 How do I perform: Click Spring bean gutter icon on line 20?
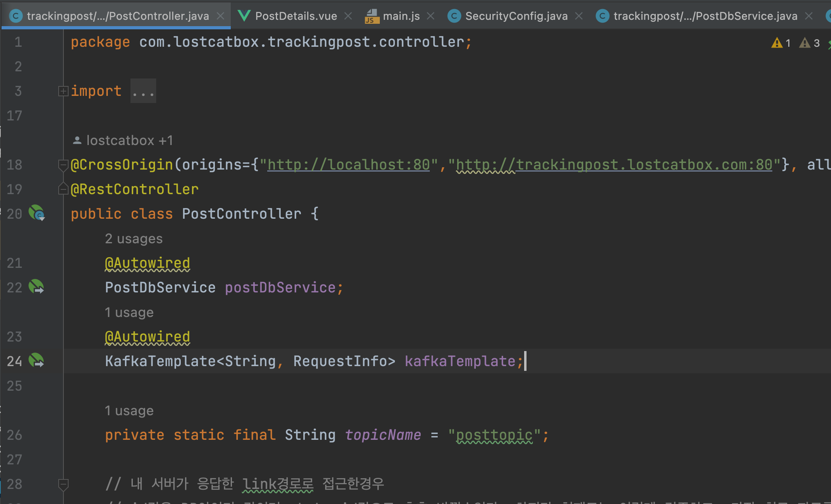pyautogui.click(x=36, y=213)
